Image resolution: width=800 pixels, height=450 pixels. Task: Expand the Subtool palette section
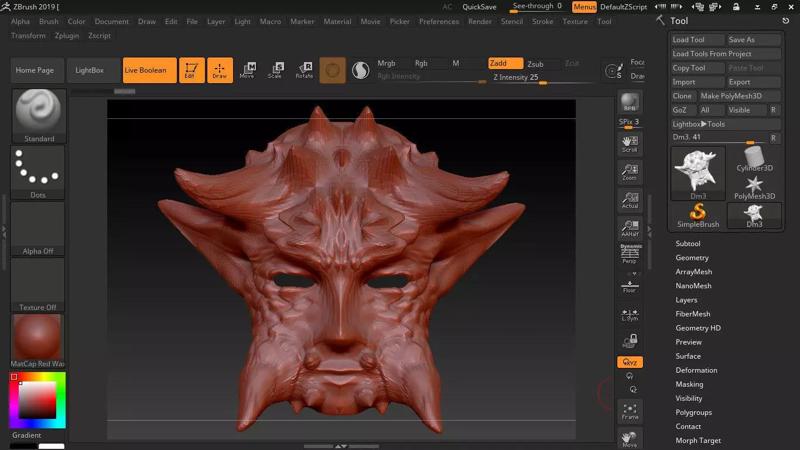[688, 243]
